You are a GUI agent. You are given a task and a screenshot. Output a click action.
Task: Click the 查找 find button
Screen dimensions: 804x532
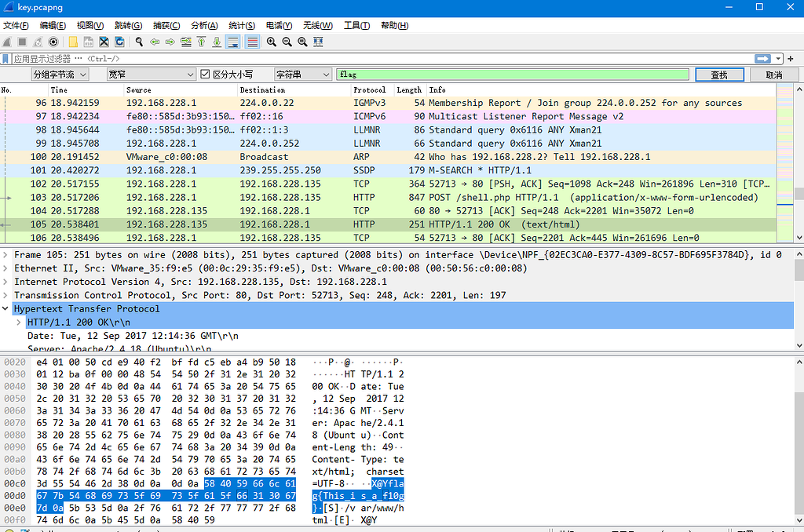tap(719, 74)
